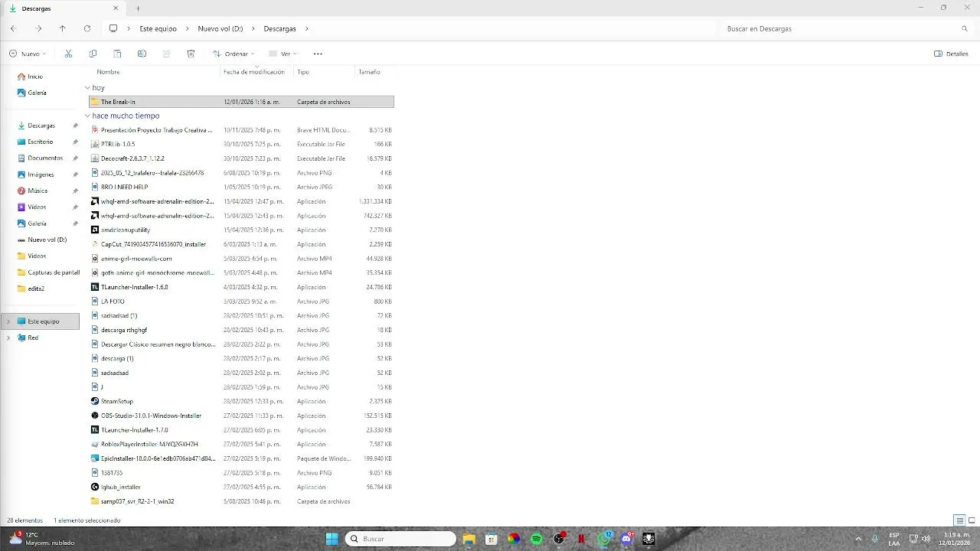
Task: Click the OBS-Studio installer file icon
Action: point(95,416)
